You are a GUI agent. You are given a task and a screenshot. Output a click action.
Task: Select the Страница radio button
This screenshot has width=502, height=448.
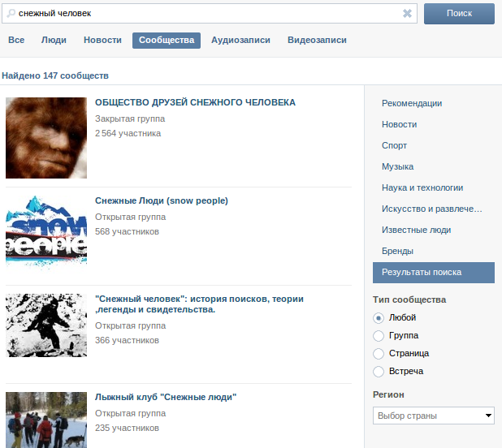[379, 354]
